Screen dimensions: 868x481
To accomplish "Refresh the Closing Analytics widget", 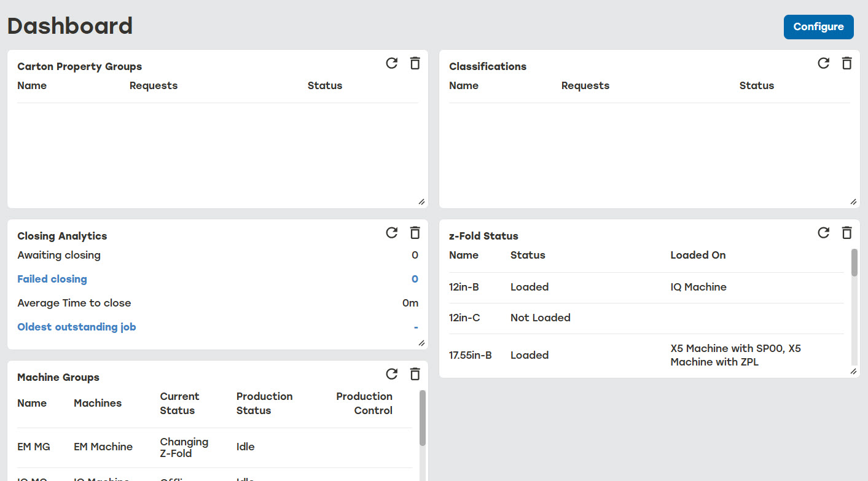I will click(x=391, y=232).
